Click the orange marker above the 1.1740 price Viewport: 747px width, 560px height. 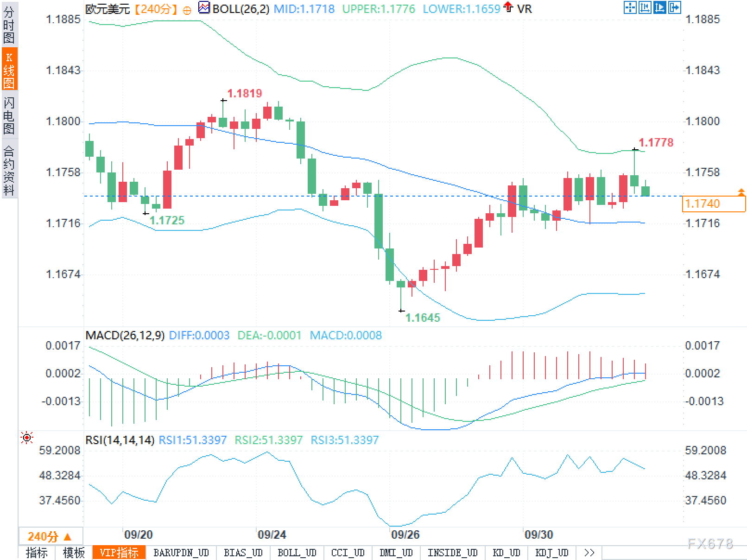pos(741,191)
